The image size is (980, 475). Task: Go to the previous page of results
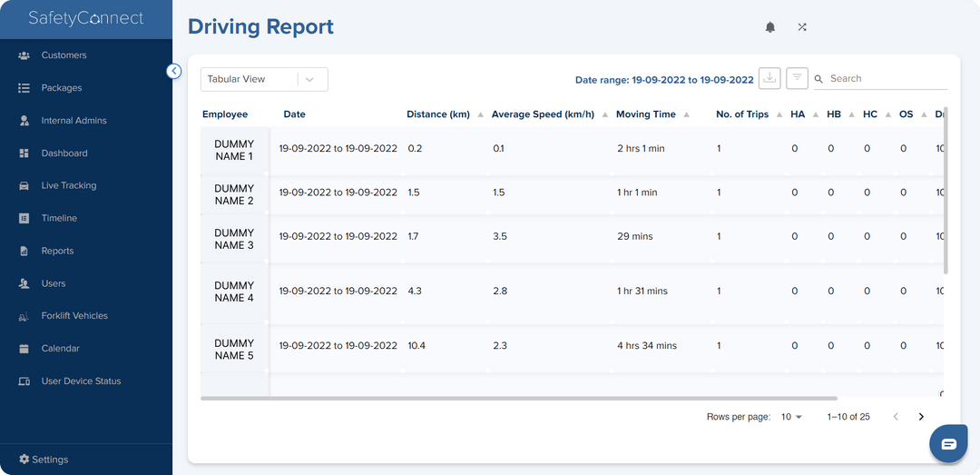(896, 417)
